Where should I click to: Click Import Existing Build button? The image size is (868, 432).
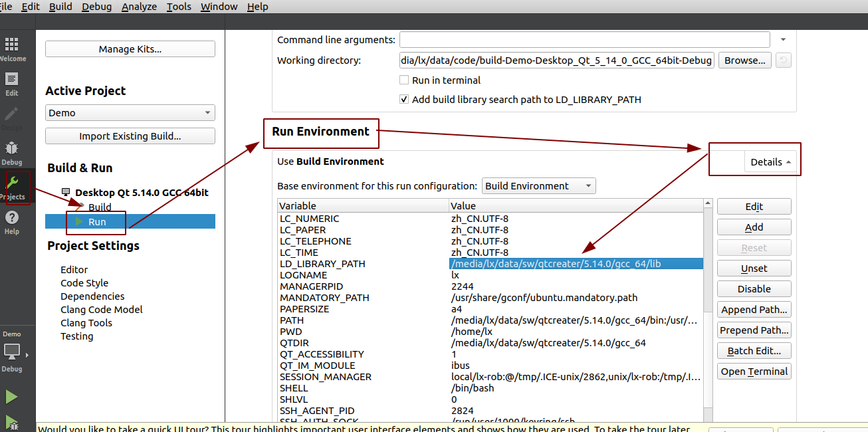click(x=130, y=136)
